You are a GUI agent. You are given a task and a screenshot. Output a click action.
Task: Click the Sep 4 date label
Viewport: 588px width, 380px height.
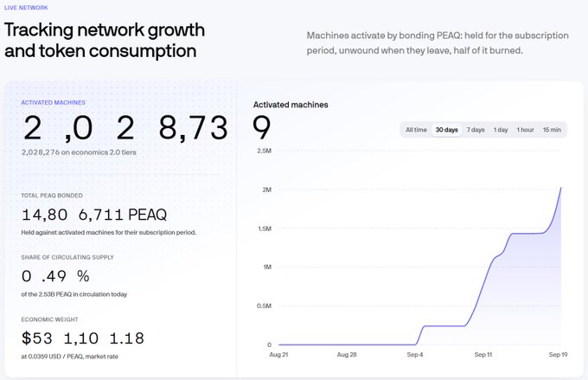pyautogui.click(x=415, y=355)
